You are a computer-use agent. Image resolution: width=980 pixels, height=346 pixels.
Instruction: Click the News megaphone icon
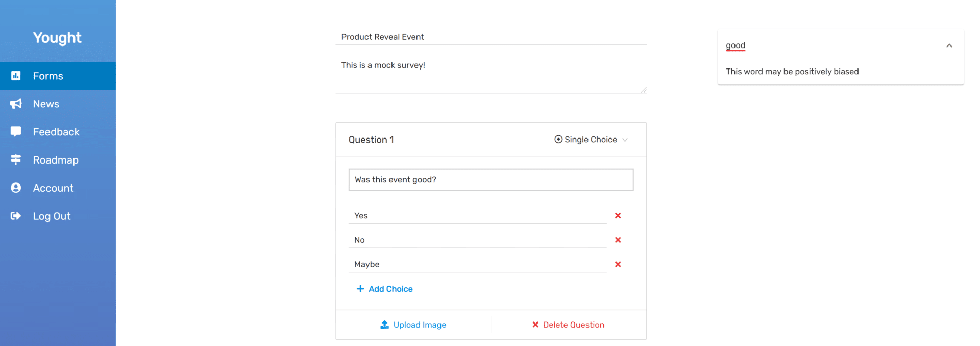tap(16, 104)
